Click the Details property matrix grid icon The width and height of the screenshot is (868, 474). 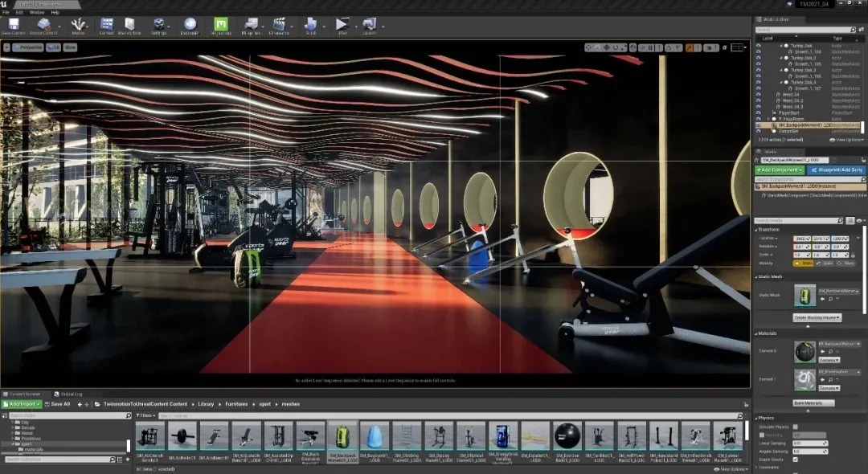(x=850, y=221)
